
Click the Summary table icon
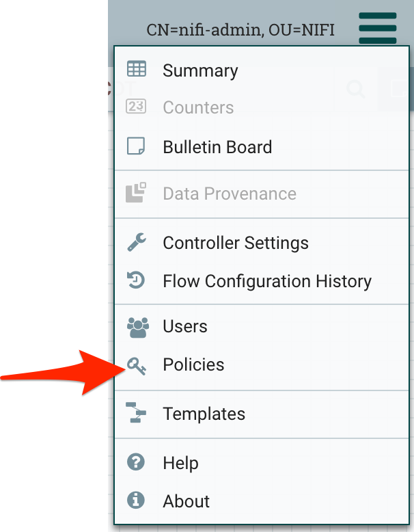tap(137, 69)
